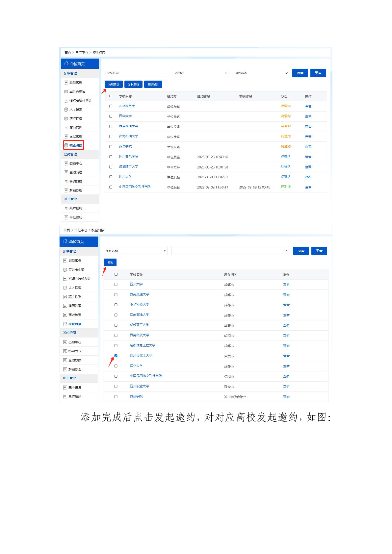Open 面试管理 menu item in bottom sidebar
The width and height of the screenshot is (392, 554).
pos(75,315)
